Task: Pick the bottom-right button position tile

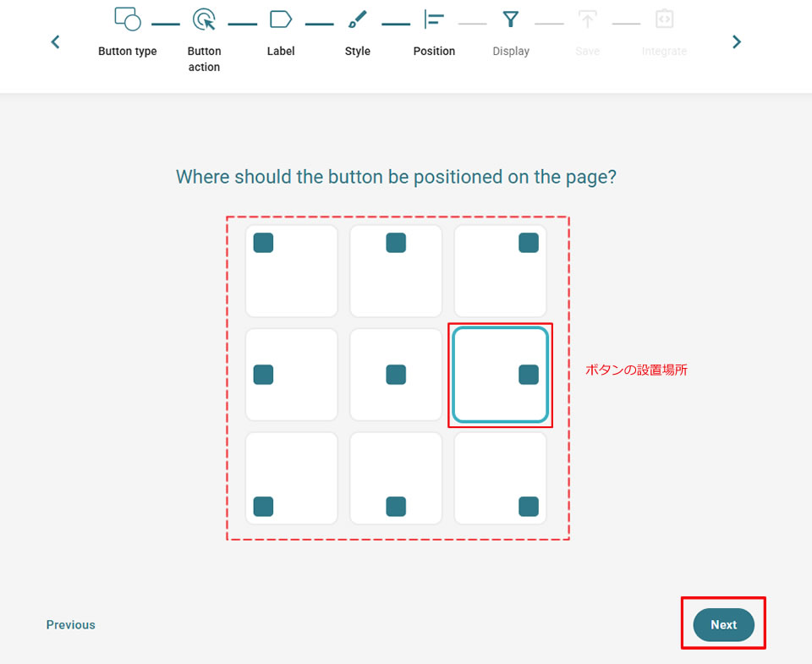Action: 500,478
